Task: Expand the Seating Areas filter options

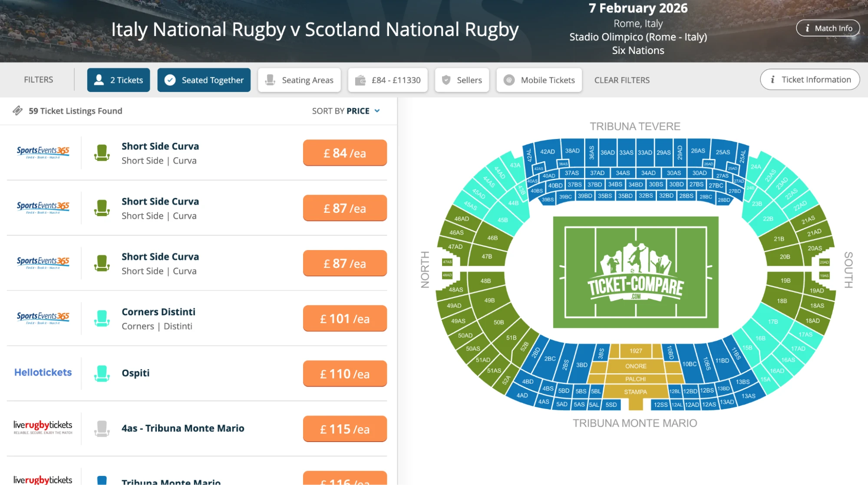Action: pos(299,79)
